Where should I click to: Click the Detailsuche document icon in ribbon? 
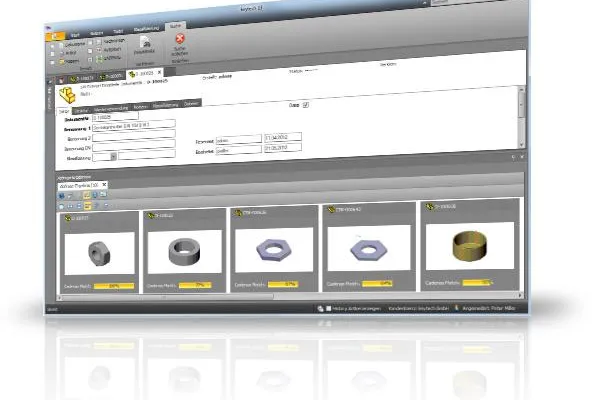(x=145, y=41)
